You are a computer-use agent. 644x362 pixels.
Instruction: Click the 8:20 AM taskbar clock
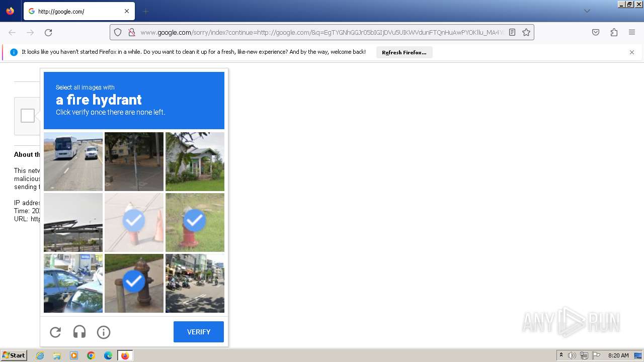click(618, 355)
